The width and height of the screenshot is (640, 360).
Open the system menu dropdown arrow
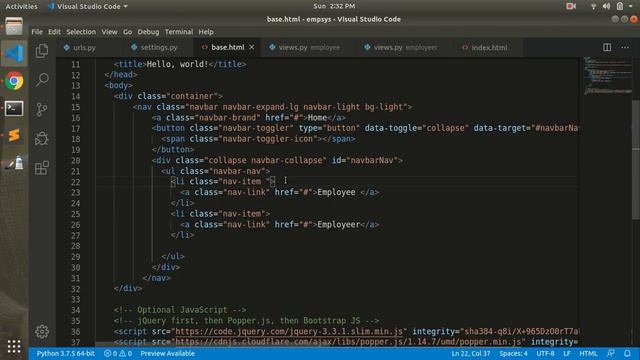coord(631,6)
